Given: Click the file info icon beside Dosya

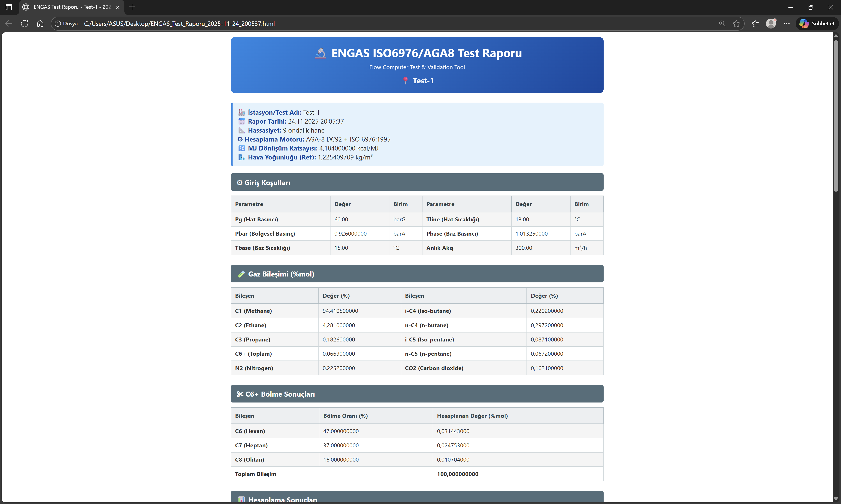Looking at the screenshot, I should pyautogui.click(x=58, y=23).
